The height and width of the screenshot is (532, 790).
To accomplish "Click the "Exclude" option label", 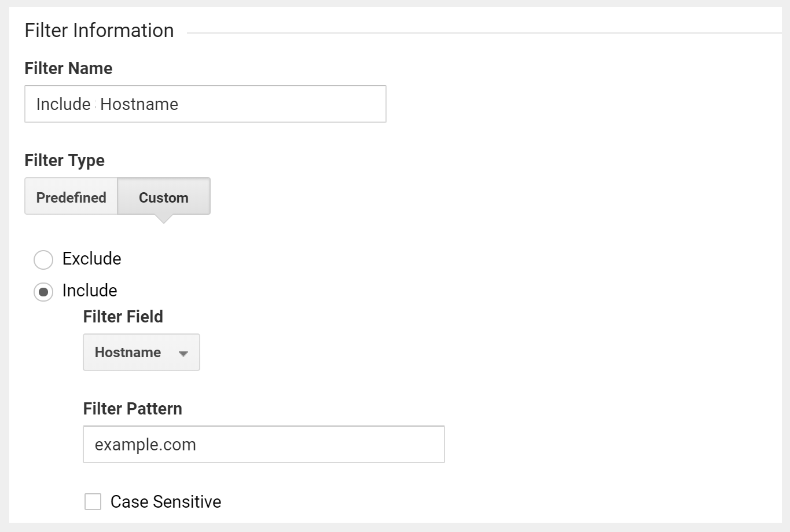I will pos(91,259).
